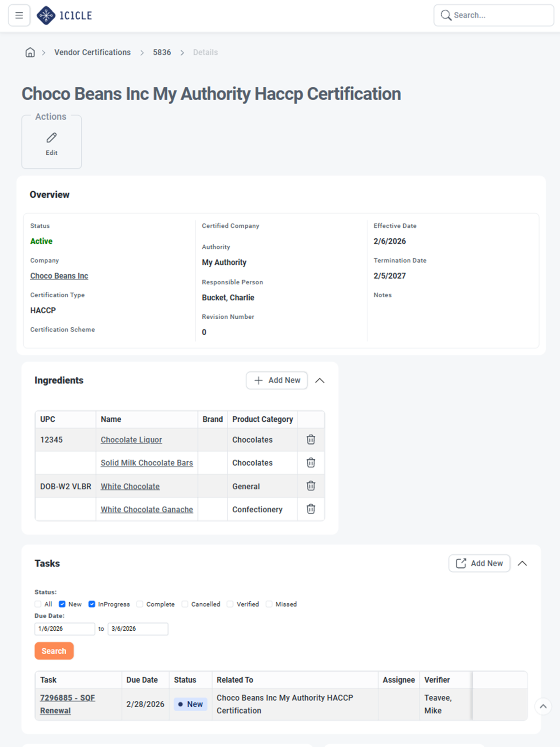Enable the Complete status filter

click(140, 604)
